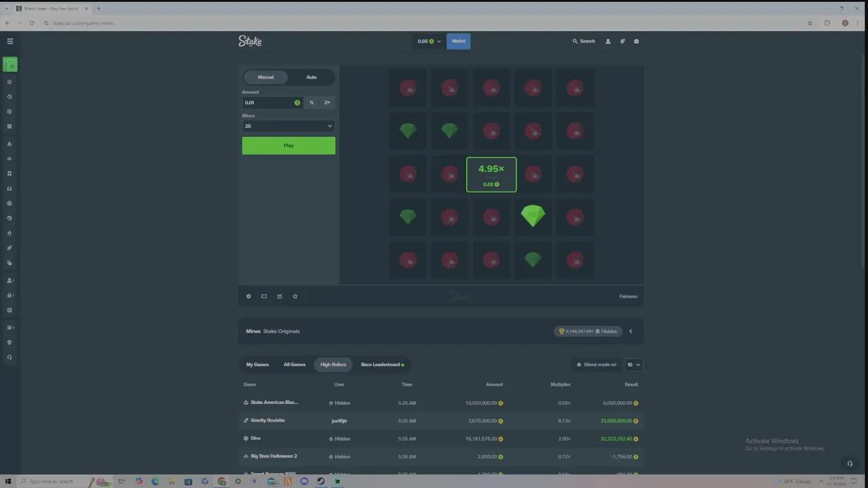Click the flame icon in left sidebar
868x488 pixels.
[9, 144]
